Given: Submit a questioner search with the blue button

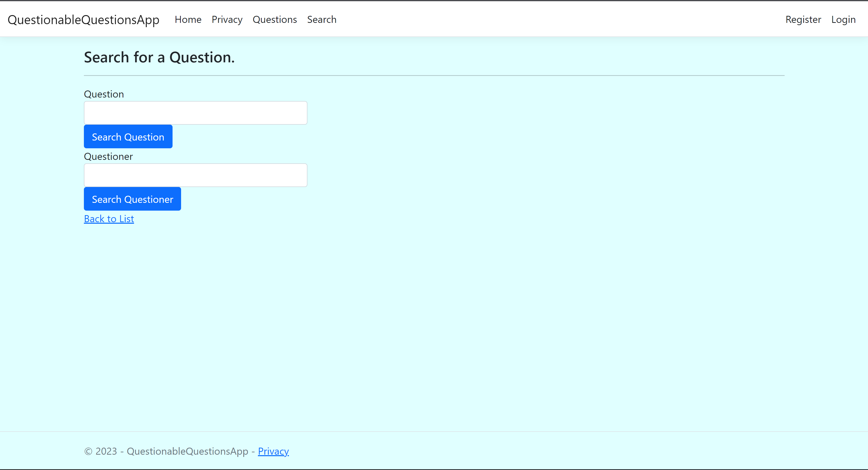Looking at the screenshot, I should (132, 199).
